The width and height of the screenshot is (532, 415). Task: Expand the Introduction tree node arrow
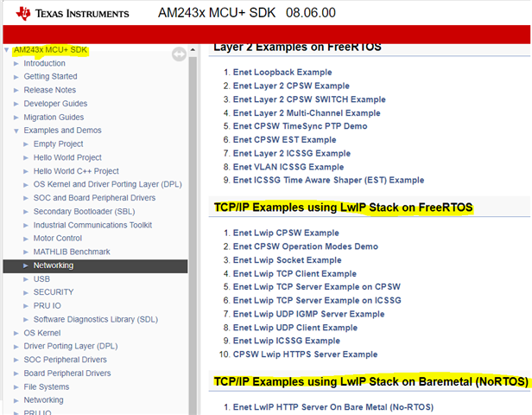(16, 63)
